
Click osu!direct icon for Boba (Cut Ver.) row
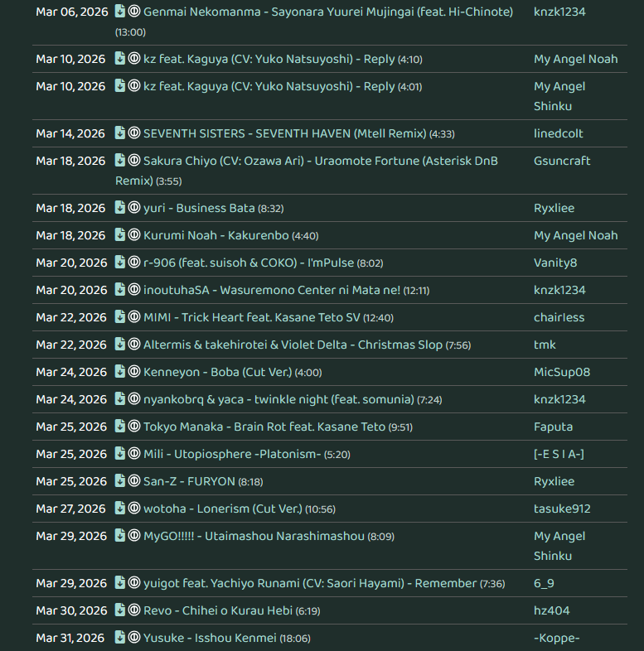tap(133, 372)
